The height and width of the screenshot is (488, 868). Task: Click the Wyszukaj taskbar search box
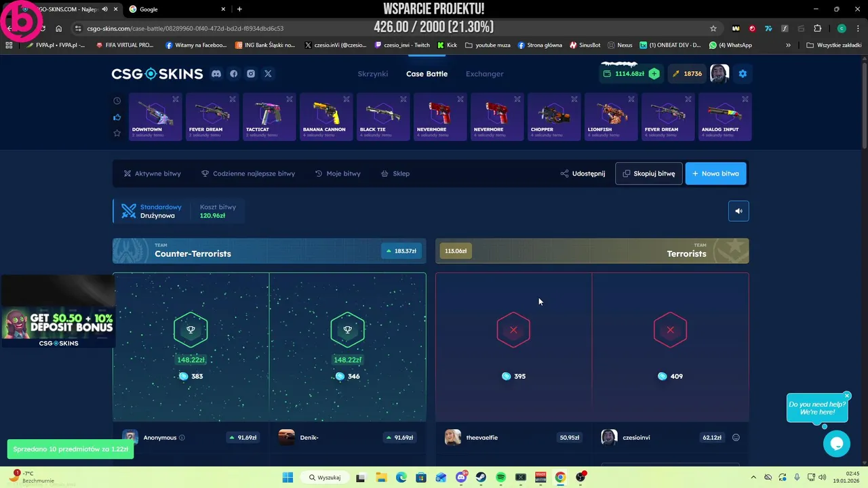pos(325,478)
